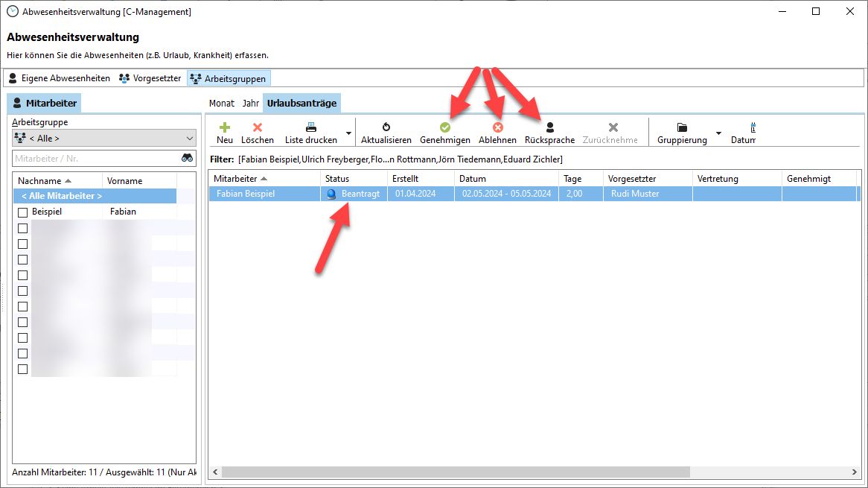Refresh list with Aktualisieren icon

386,127
